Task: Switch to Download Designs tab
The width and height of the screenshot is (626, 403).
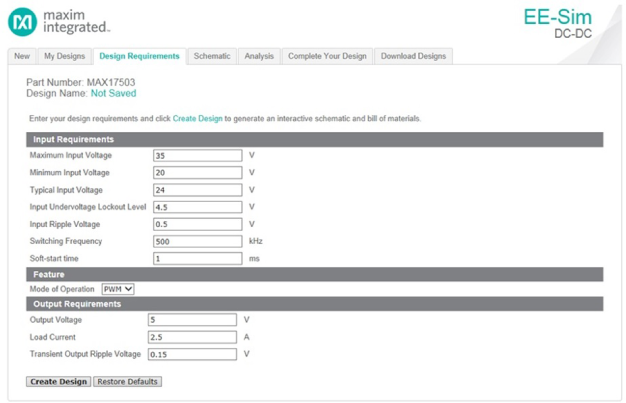Action: (413, 56)
